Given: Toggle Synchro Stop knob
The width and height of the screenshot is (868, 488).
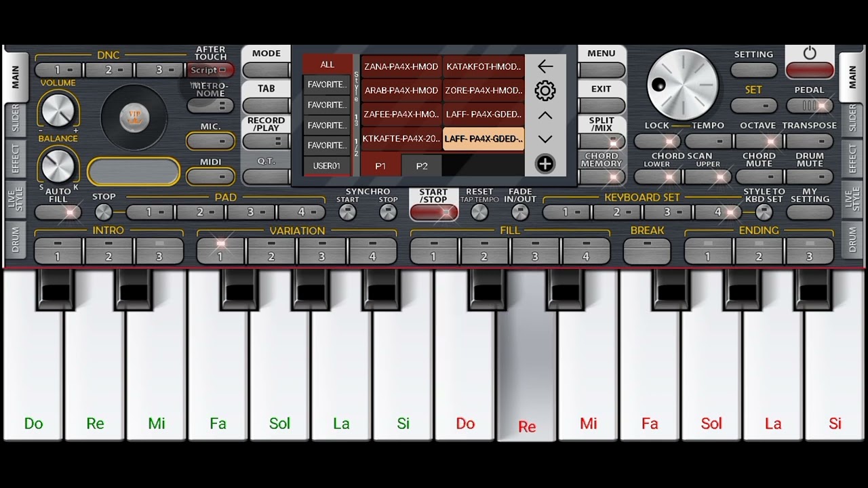Looking at the screenshot, I should [388, 212].
